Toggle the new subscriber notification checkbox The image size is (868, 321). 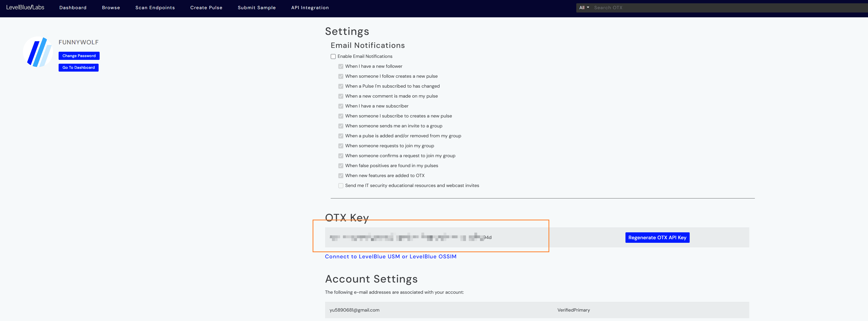[341, 106]
